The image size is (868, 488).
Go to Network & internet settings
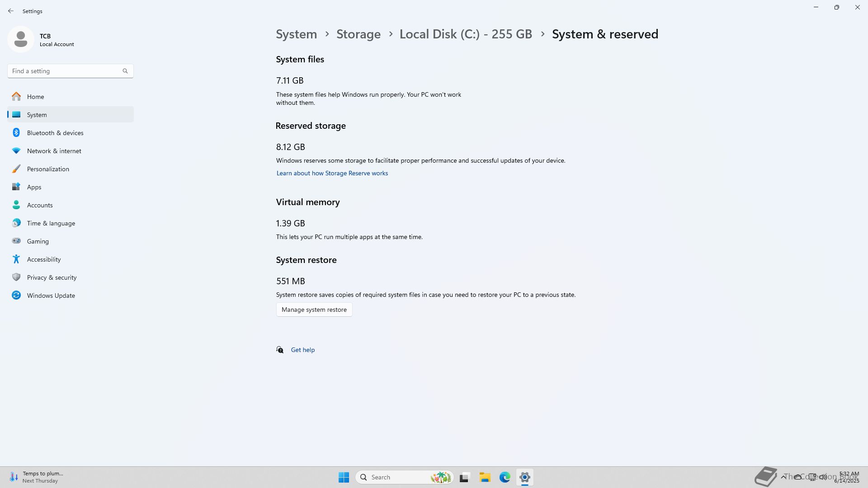54,151
